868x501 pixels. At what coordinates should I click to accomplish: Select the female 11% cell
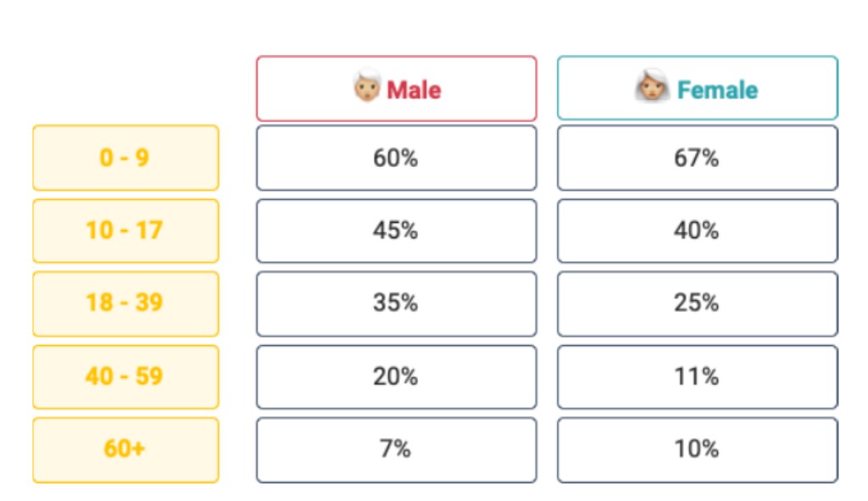tap(698, 377)
